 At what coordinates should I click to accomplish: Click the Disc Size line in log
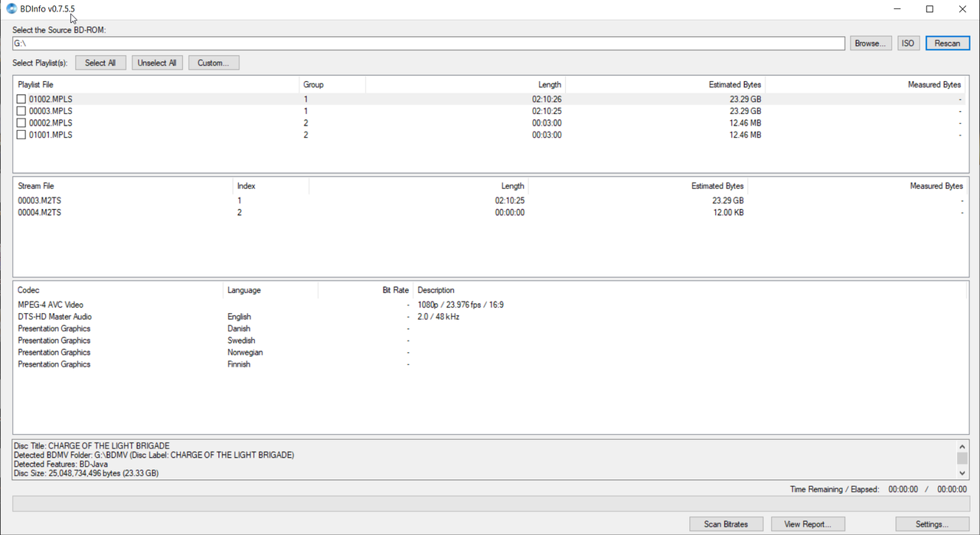pos(87,473)
